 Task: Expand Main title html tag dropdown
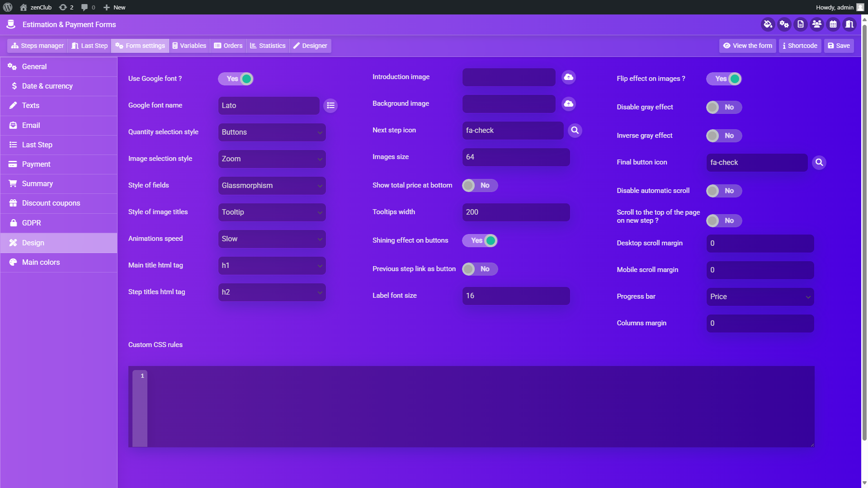coord(272,266)
